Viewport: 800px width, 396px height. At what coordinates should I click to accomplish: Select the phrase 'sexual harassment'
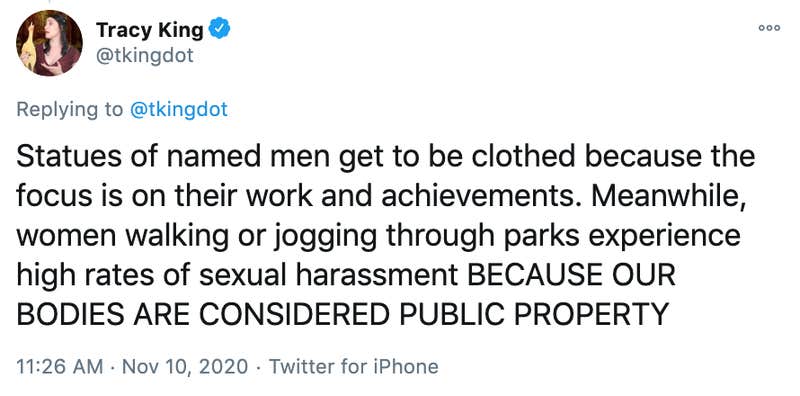pos(329,275)
